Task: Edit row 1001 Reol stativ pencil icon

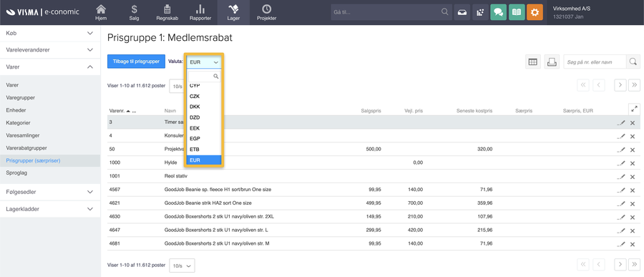Action: 621,177
